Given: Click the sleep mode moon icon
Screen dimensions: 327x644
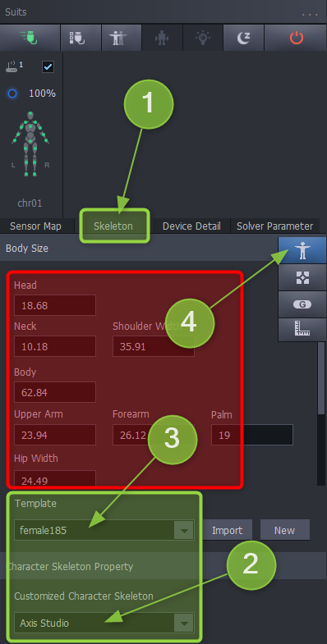Looking at the screenshot, I should click(243, 38).
